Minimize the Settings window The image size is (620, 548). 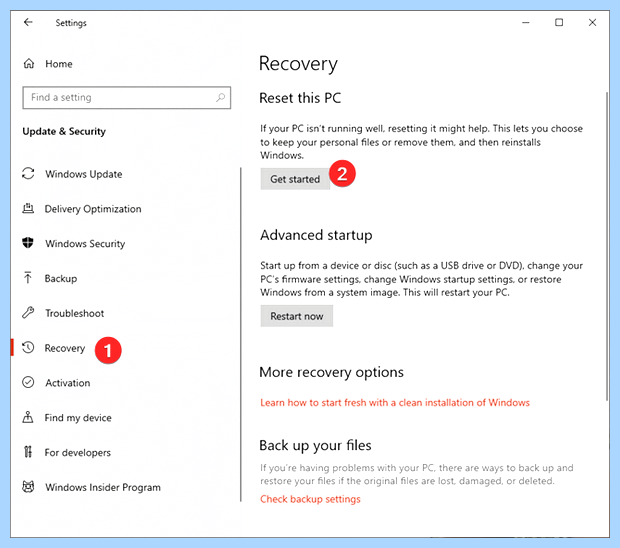click(525, 23)
